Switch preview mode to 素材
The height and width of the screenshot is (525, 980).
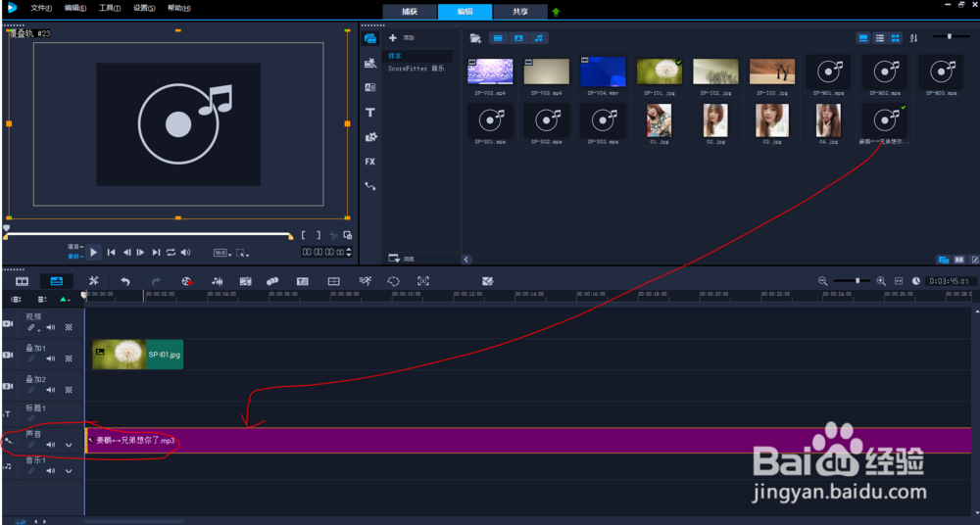click(75, 257)
